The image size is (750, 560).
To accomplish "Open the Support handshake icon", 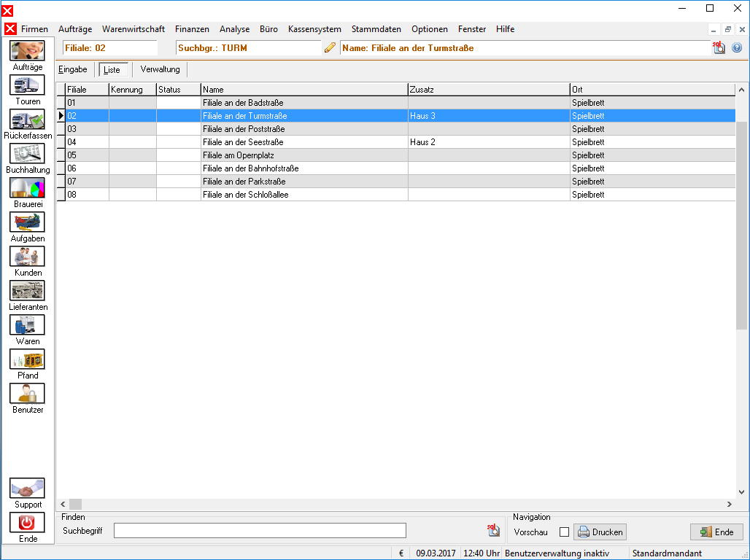I will (27, 489).
